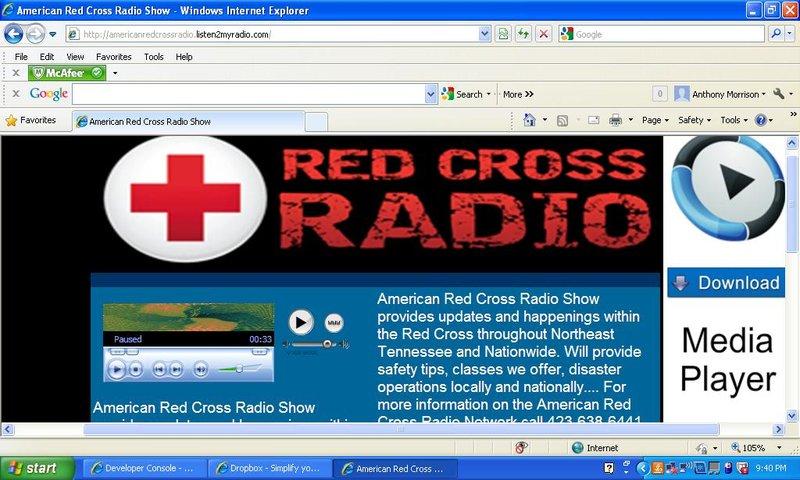
Task: Click the Internet security zone in status bar
Action: 595,448
